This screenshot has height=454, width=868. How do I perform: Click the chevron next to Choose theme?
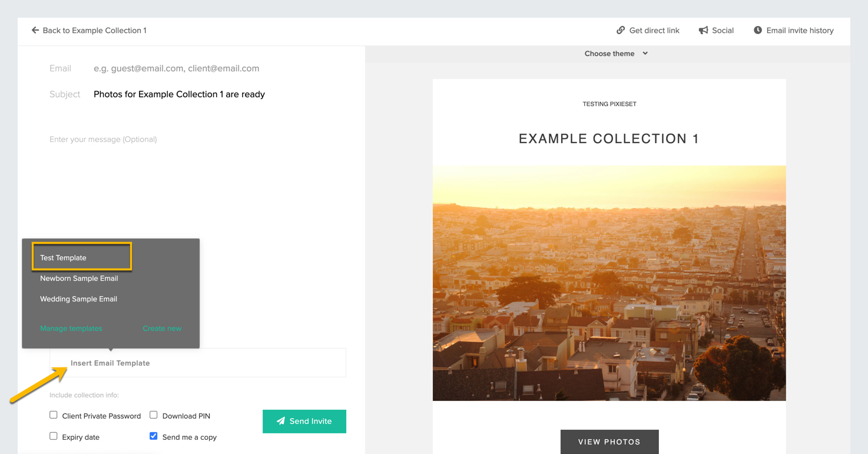645,54
